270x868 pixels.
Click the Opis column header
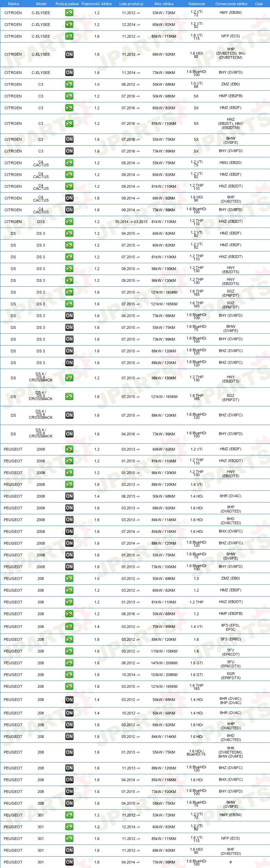click(x=259, y=4)
